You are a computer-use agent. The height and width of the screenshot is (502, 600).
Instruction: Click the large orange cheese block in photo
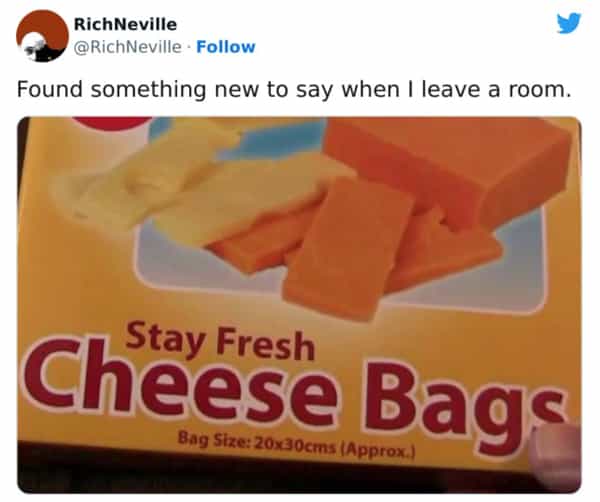click(448, 165)
